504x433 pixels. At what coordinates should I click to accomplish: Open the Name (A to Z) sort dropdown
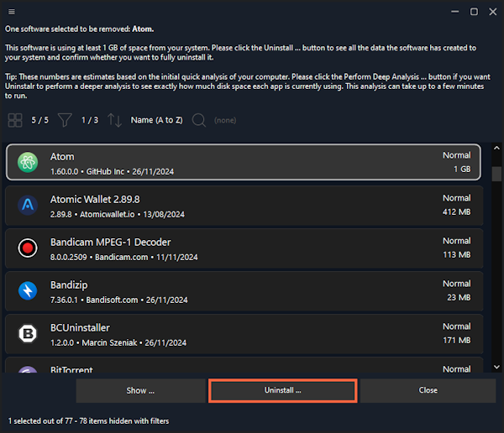click(156, 120)
